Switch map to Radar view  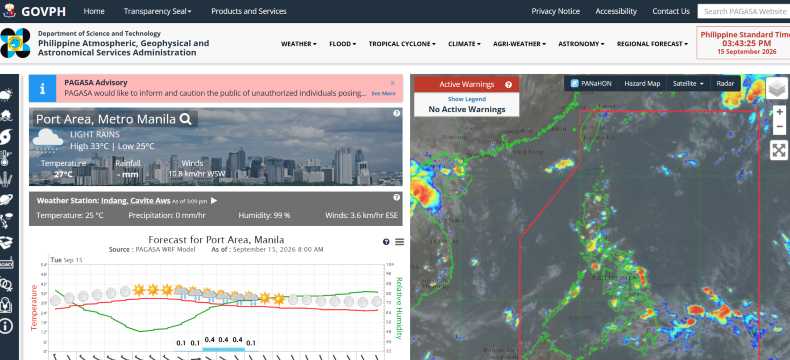[725, 84]
